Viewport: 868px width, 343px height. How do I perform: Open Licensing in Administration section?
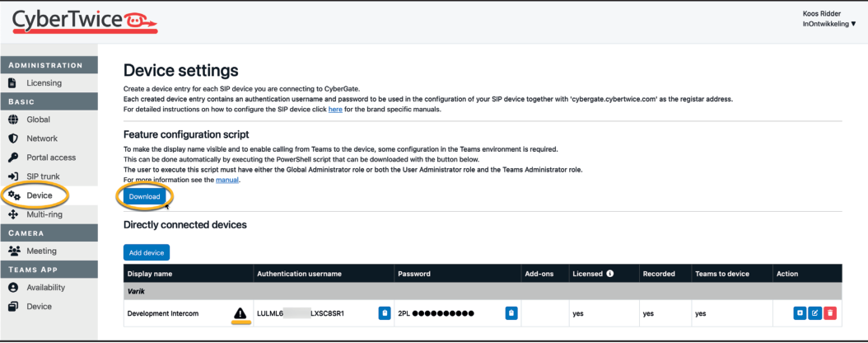pos(44,83)
